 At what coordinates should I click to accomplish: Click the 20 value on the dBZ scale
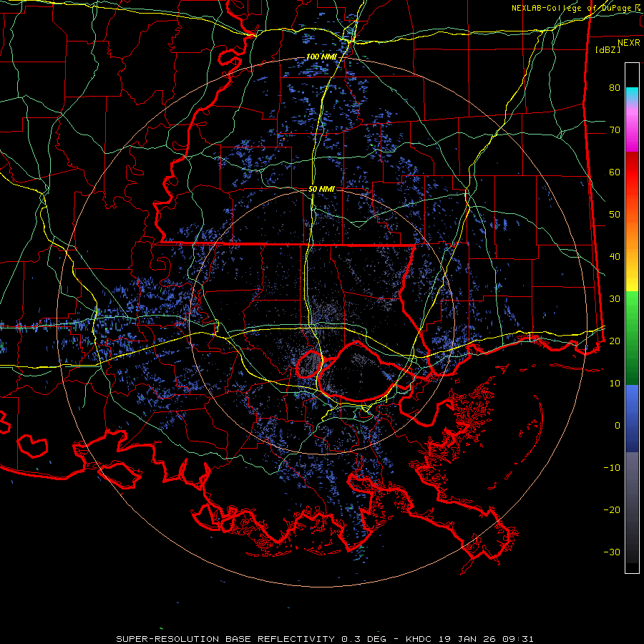(615, 341)
